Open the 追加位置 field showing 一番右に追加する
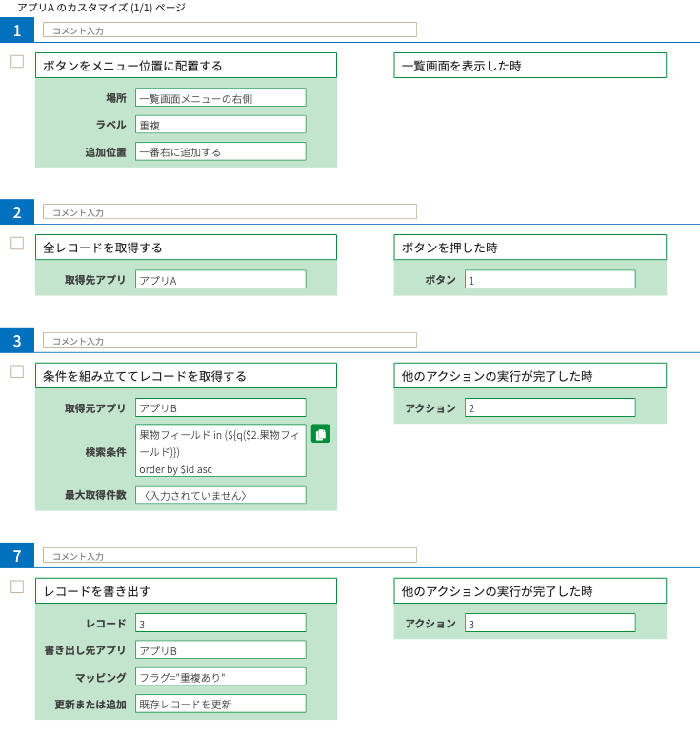This screenshot has width=700, height=735. coord(221,151)
